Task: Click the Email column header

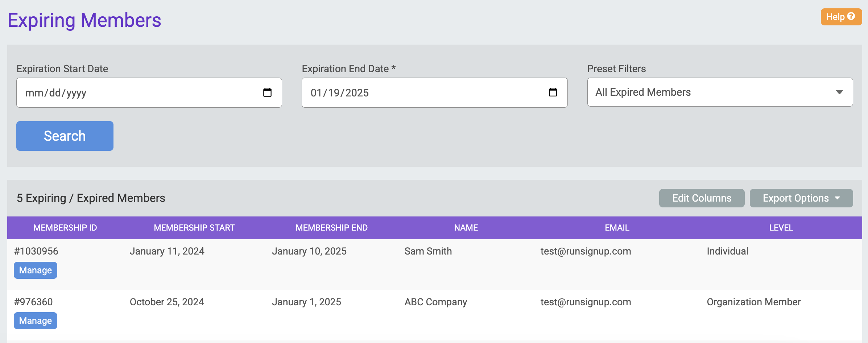Action: [617, 228]
